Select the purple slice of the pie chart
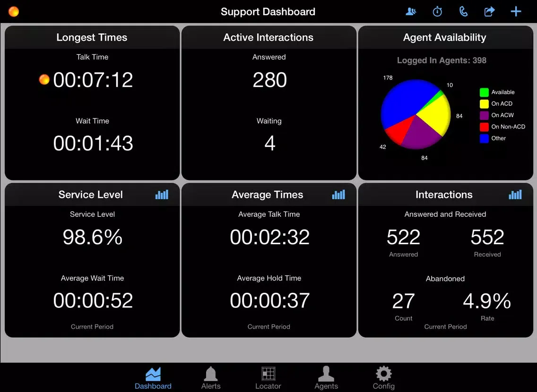The image size is (537, 392). [421, 133]
